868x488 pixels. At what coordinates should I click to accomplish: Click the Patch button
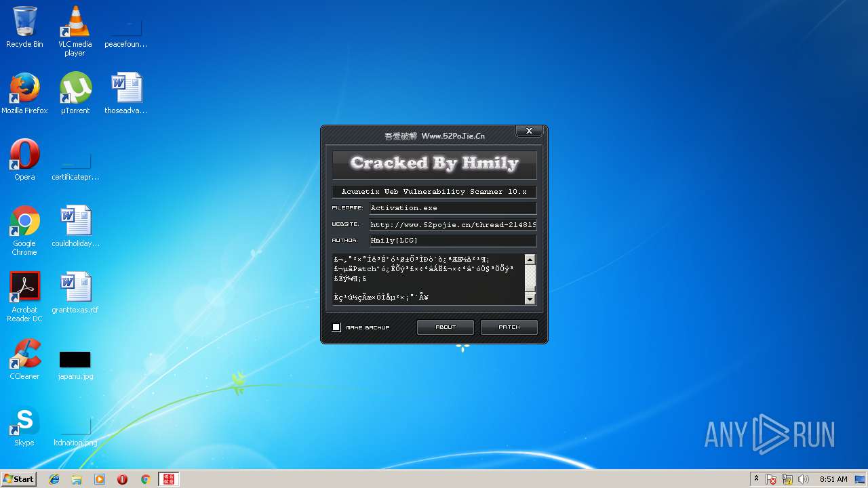coord(509,327)
